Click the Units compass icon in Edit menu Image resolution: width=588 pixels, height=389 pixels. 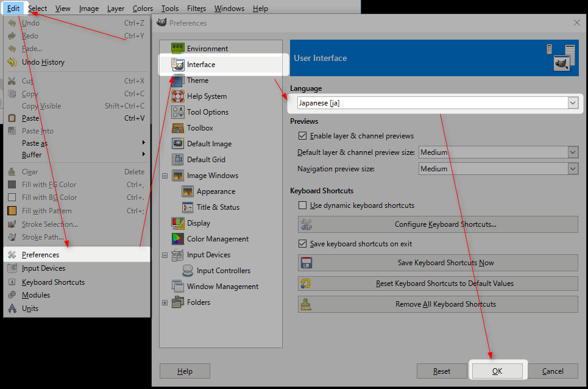(x=12, y=309)
